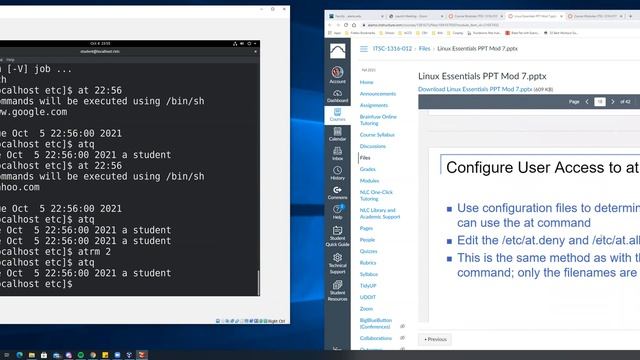Open the Calendar icon in Canvas sidebar

tap(337, 134)
